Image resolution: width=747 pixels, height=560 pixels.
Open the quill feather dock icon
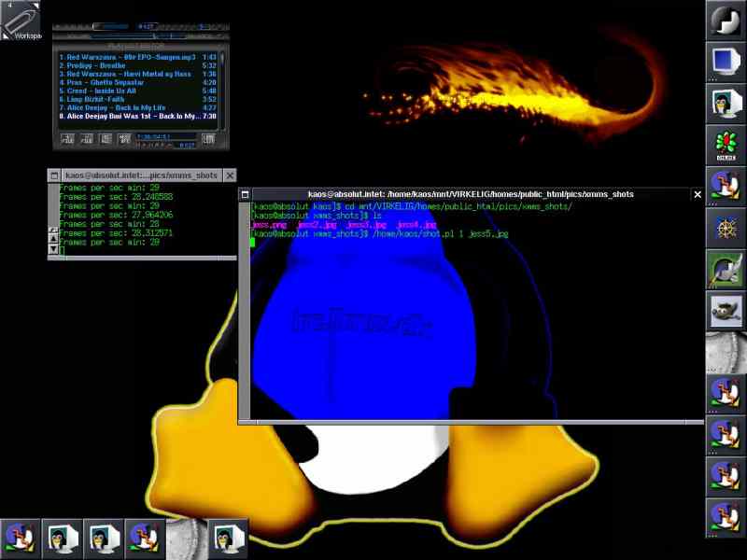point(726,270)
